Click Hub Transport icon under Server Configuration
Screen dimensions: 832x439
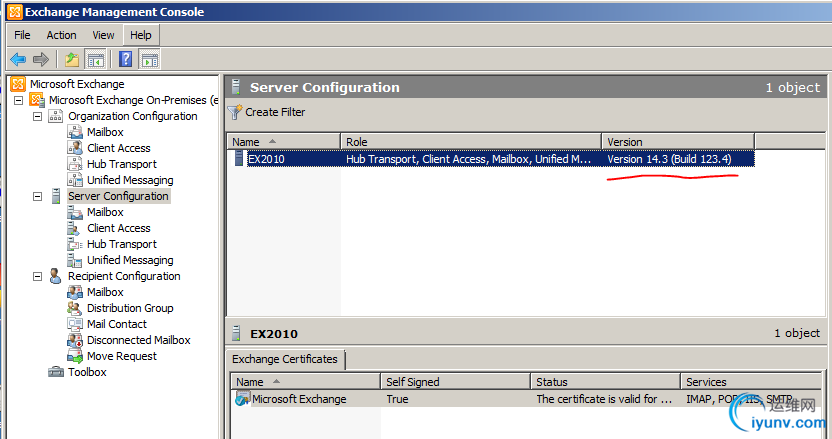coord(75,244)
